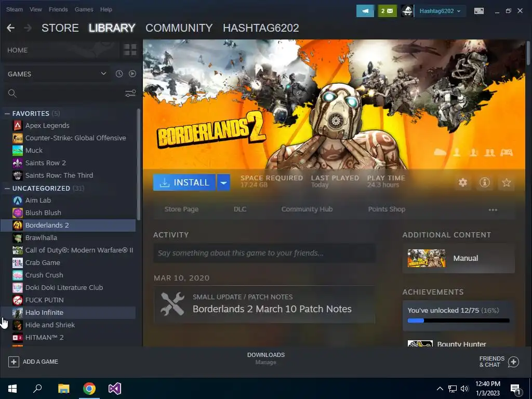Select Aim Lab in the list
This screenshot has width=532, height=399.
(x=68, y=200)
